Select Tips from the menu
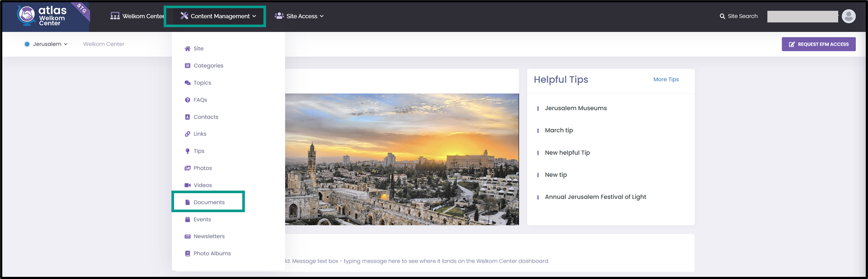Image resolution: width=868 pixels, height=279 pixels. pyautogui.click(x=199, y=151)
